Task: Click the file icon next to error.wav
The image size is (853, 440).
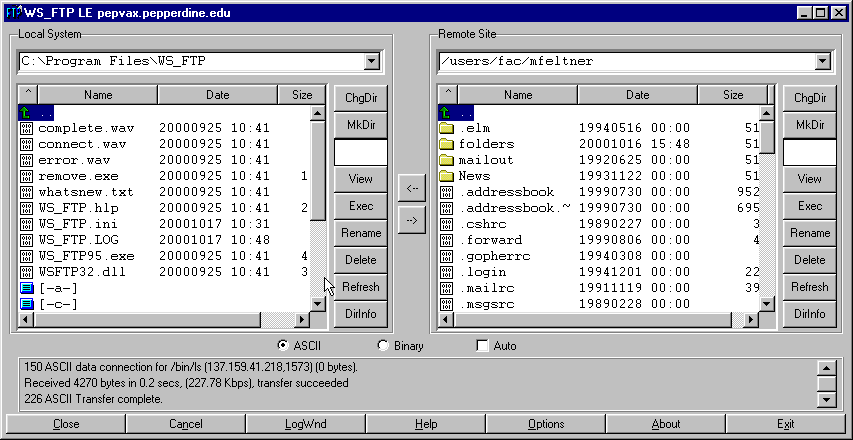Action: coord(26,160)
